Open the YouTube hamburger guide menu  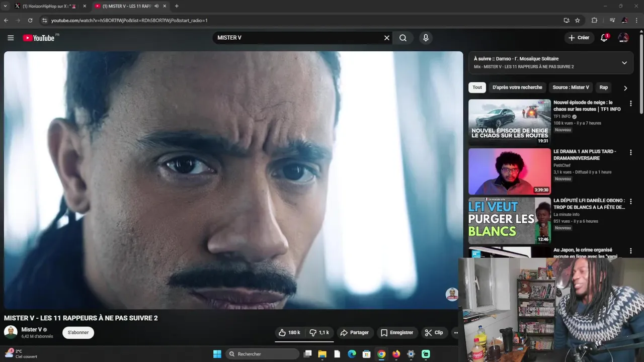click(11, 38)
